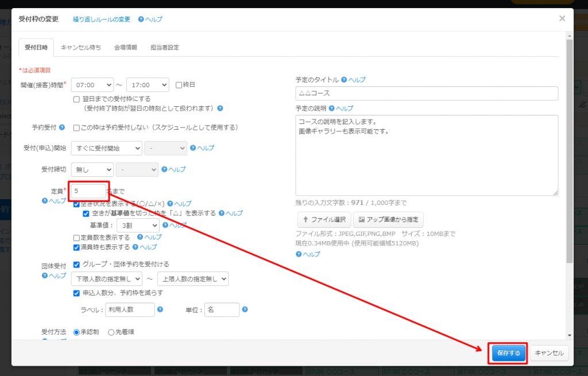Open the 07:00 start time dropdown
Viewport: 588px width, 376px height.
pyautogui.click(x=92, y=85)
